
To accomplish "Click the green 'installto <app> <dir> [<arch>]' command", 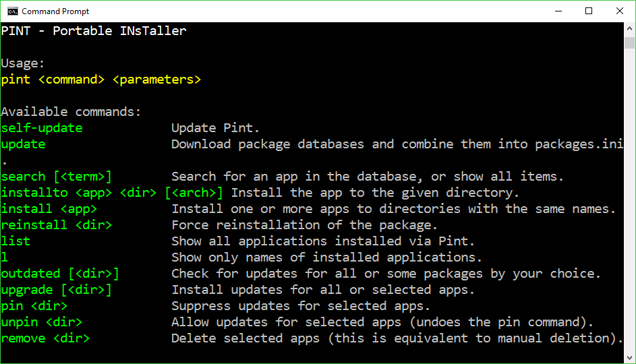I will (112, 193).
